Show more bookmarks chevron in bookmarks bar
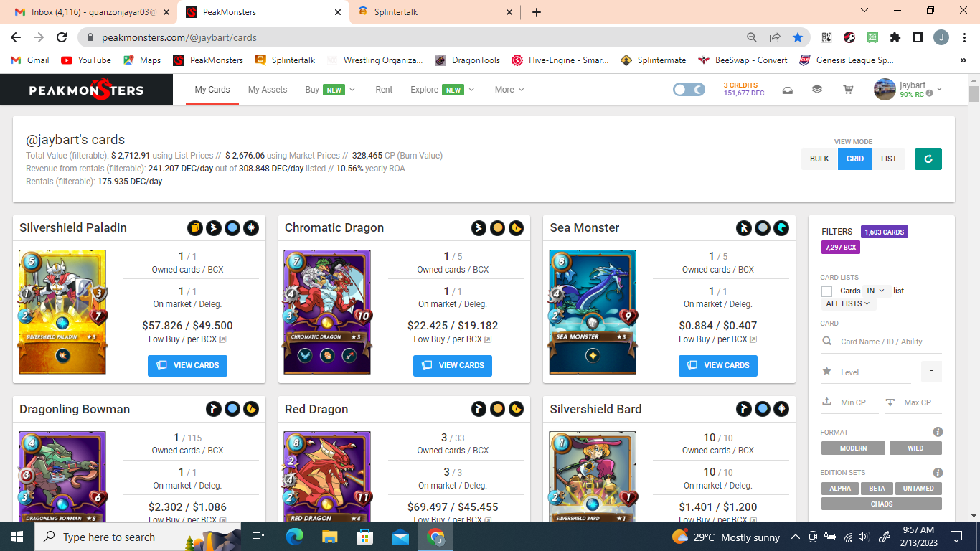The width and height of the screenshot is (980, 551). (962, 60)
